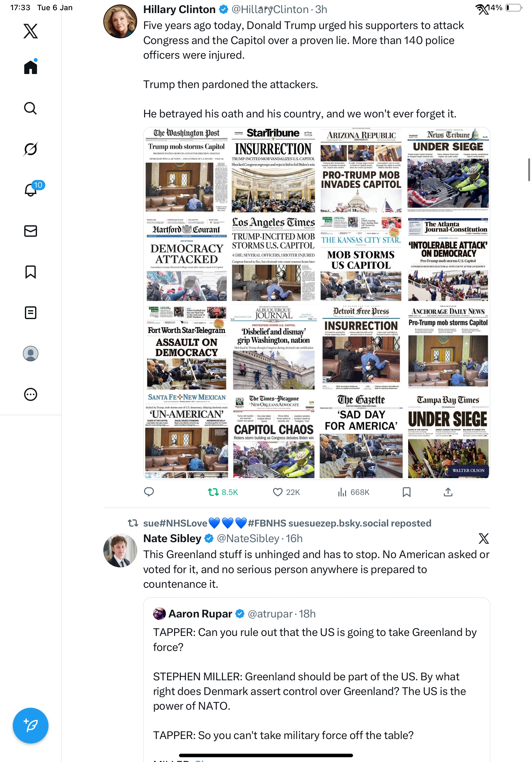Open Lists icon in sidebar
Screen dimensions: 532x762
click(x=31, y=313)
